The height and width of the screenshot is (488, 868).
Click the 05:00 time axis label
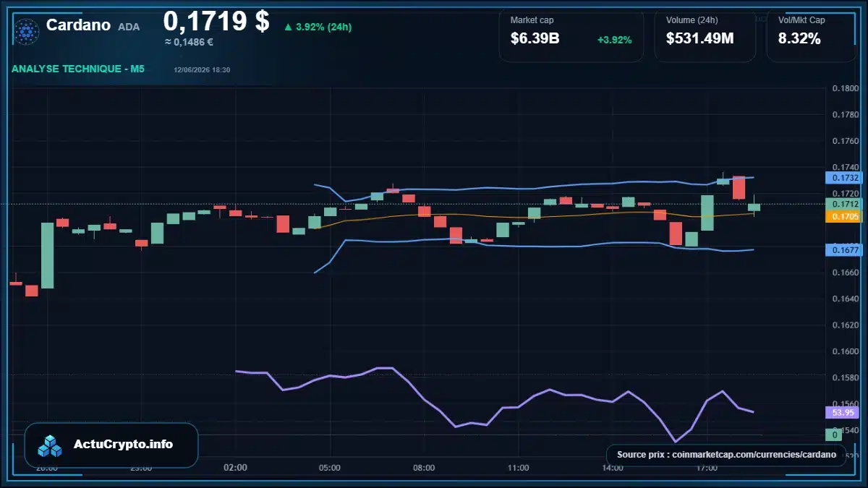click(330, 468)
